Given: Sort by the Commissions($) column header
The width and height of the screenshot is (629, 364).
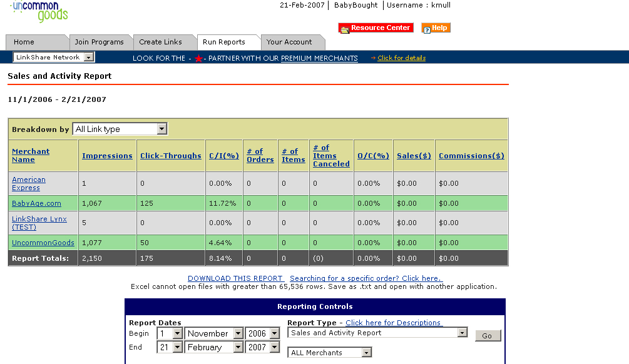Looking at the screenshot, I should 471,156.
